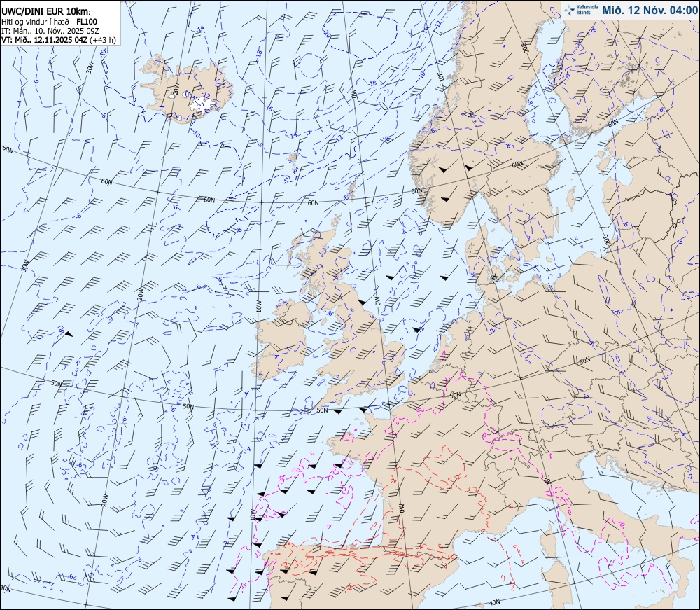
Task: Click the 'IT: Mán.. 10. Nóv.. 2025 09Z' line
Action: 50,30
